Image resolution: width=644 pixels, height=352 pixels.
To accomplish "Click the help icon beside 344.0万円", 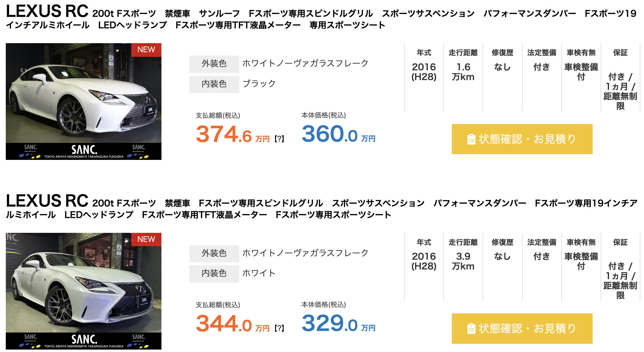I will click(279, 328).
